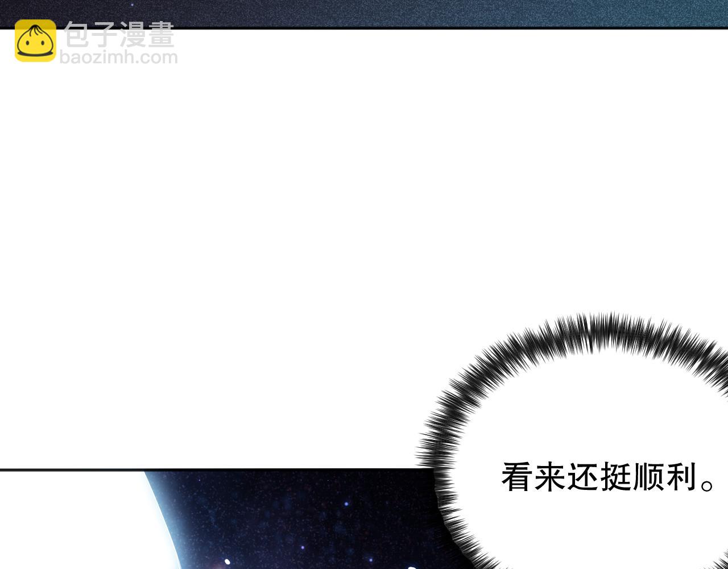
Task: Open the baozimh.com watermark link
Action: [x=119, y=57]
